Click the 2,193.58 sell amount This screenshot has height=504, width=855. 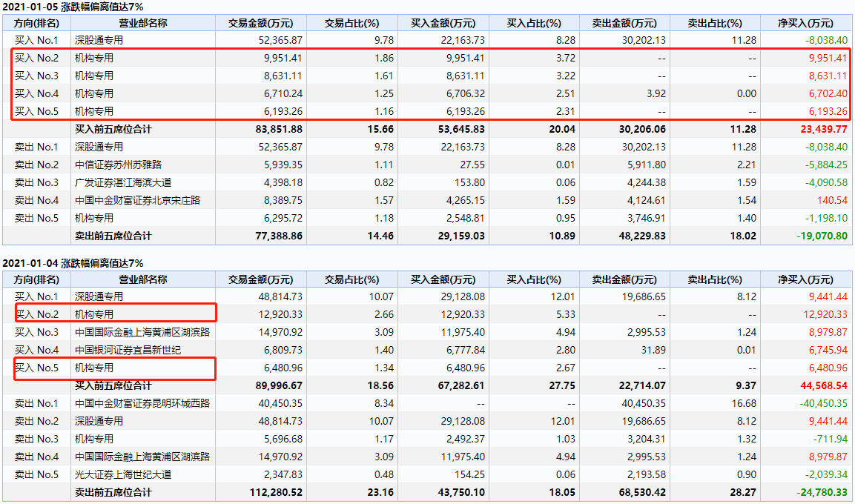(x=646, y=474)
